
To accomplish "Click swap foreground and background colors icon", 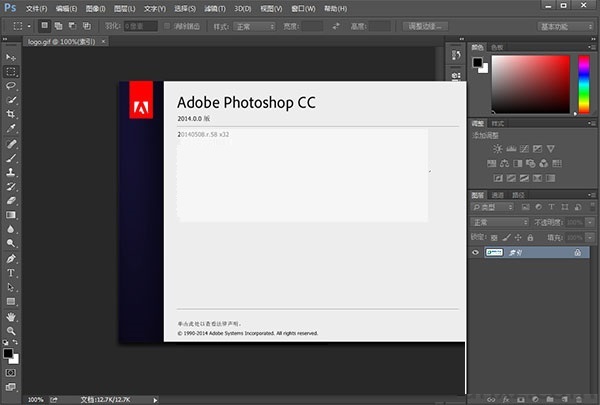I will (x=15, y=342).
